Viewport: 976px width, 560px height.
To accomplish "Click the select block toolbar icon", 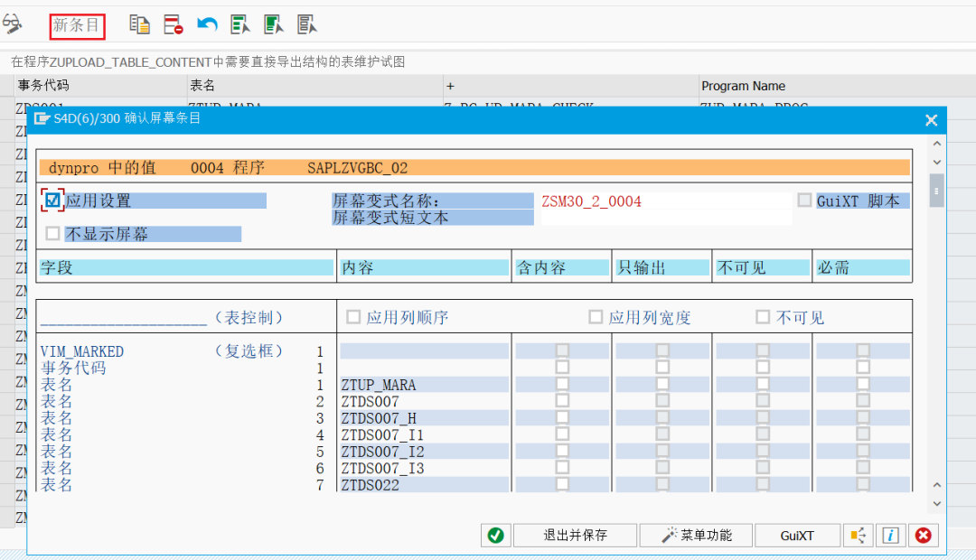I will click(274, 25).
